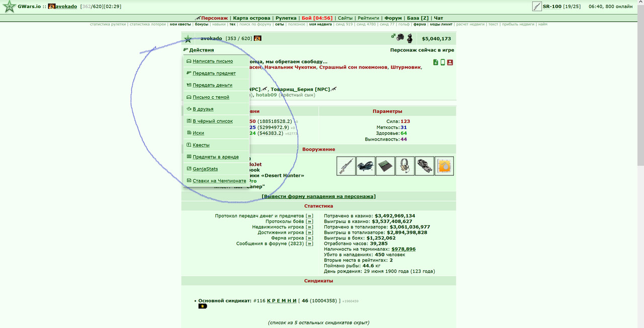Image resolution: width=644 pixels, height=328 pixels.
Task: Click the SR-100 weapon icon in header
Action: pyautogui.click(x=537, y=7)
